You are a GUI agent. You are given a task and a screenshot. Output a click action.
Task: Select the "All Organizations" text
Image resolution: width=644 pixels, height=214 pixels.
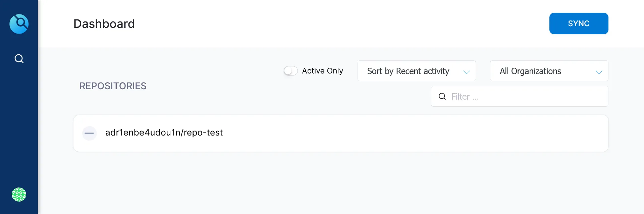click(530, 71)
